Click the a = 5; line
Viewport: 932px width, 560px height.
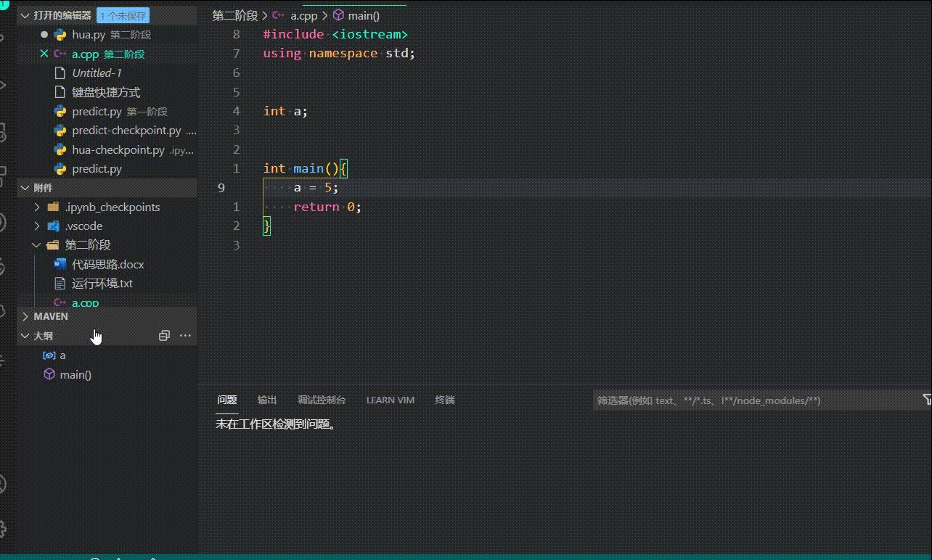point(316,187)
